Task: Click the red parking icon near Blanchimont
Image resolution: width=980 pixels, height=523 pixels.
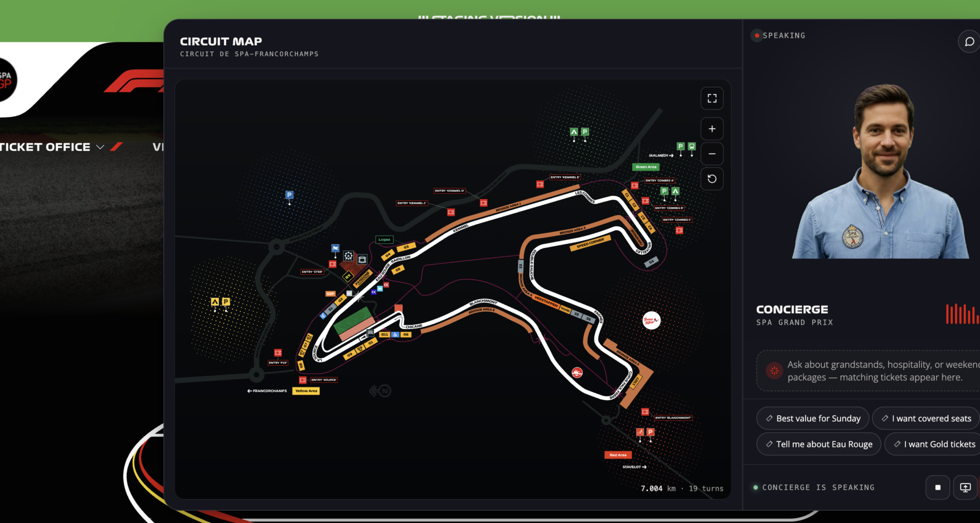Action: coord(650,432)
